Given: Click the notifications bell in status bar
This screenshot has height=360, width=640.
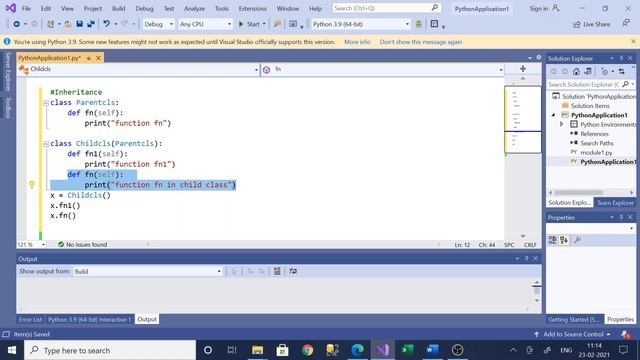Looking at the screenshot, I should tap(625, 334).
